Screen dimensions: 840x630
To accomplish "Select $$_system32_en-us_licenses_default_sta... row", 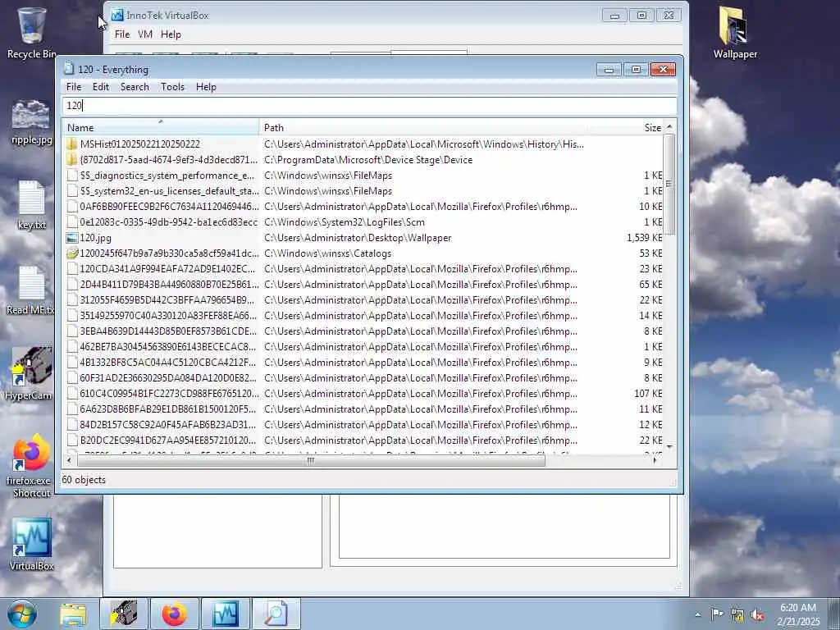I will (363, 190).
